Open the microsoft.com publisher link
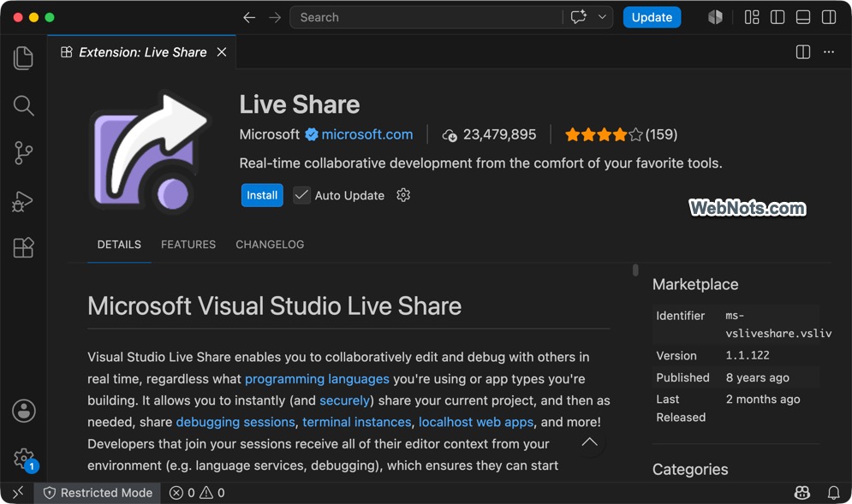The image size is (852, 504). click(x=366, y=134)
